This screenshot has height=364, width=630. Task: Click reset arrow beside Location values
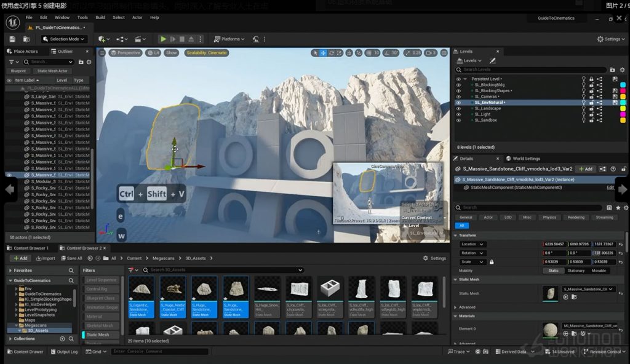point(621,244)
